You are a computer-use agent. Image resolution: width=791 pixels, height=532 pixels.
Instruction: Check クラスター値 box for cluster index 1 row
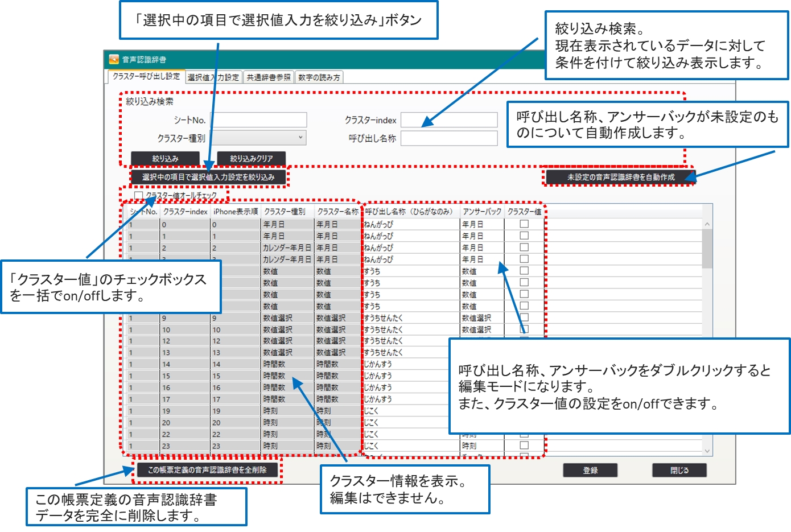[524, 236]
